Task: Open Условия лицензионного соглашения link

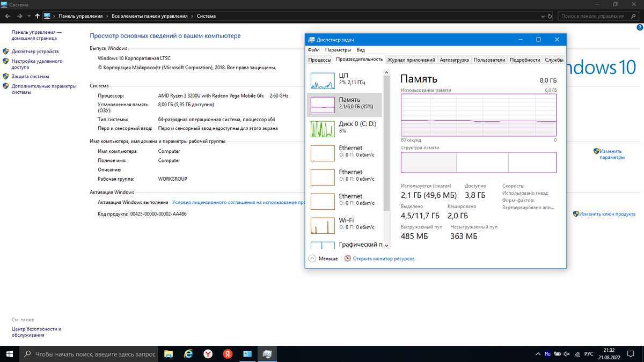Action: point(239,202)
